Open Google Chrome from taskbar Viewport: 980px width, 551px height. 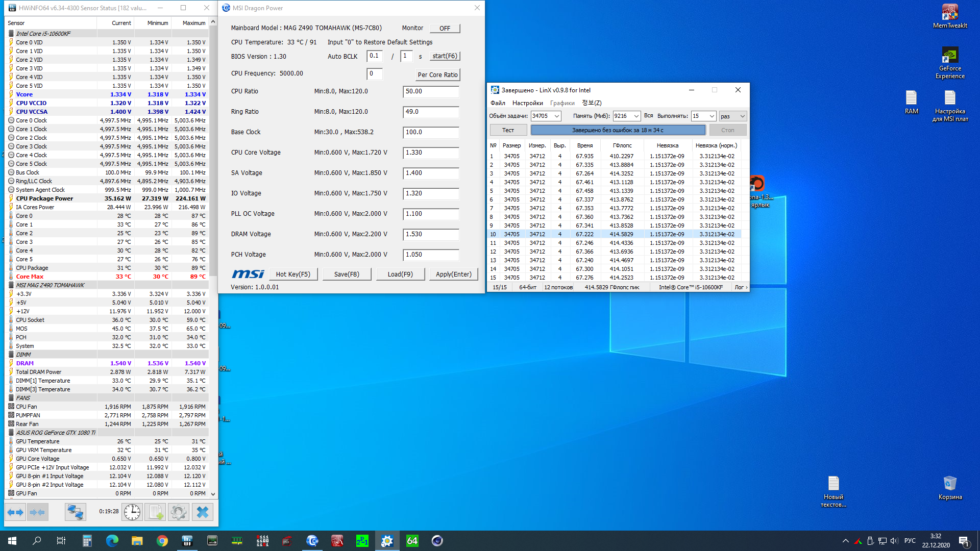(162, 541)
